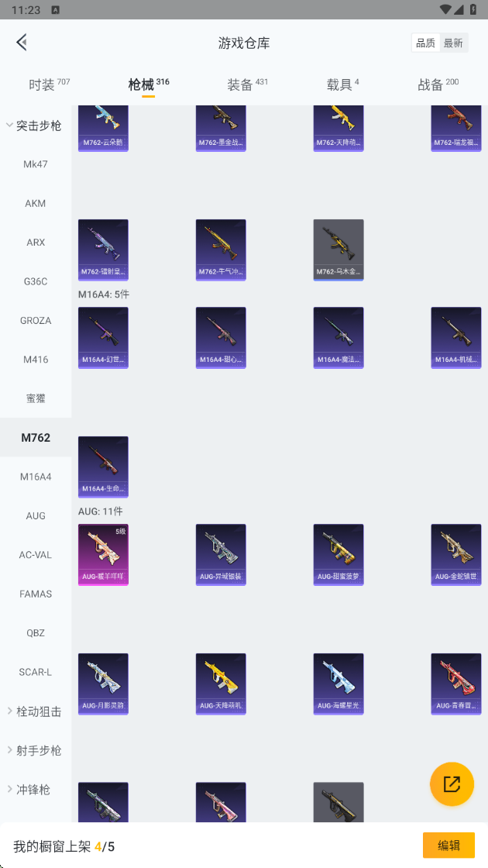This screenshot has width=488, height=868.
Task: Select the gray M762-乌木金 skin item
Action: [x=338, y=250]
